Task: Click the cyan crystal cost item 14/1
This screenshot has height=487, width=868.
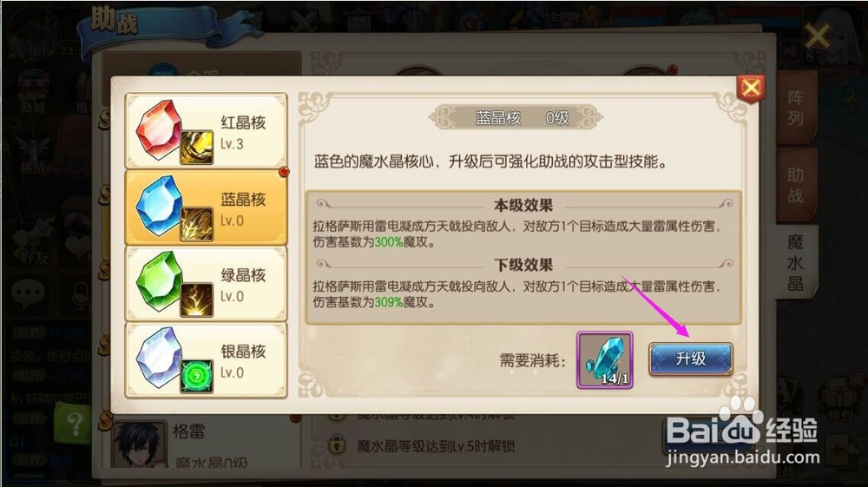Action: click(604, 359)
